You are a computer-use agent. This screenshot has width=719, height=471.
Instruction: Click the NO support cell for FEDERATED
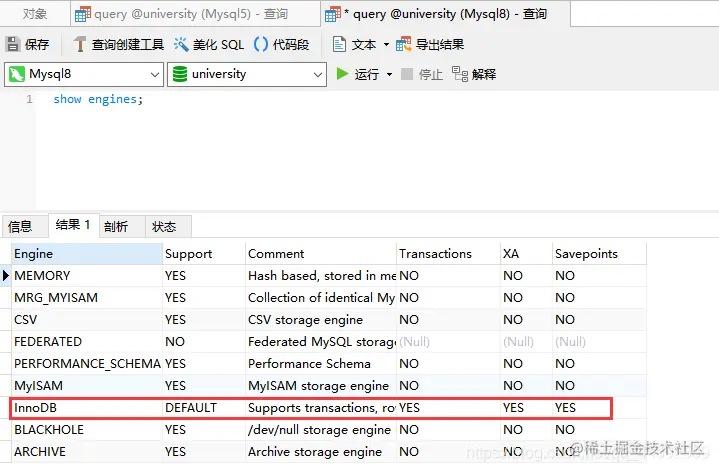point(204,342)
